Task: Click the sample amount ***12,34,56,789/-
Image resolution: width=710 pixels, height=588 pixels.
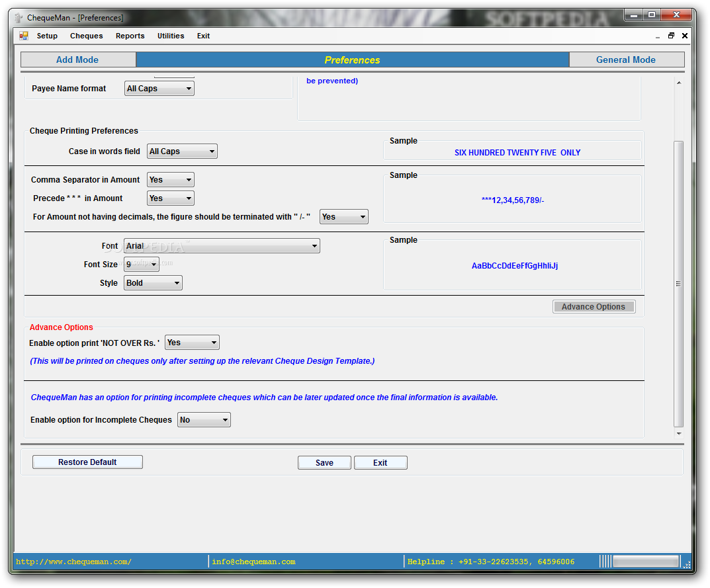Action: tap(513, 200)
